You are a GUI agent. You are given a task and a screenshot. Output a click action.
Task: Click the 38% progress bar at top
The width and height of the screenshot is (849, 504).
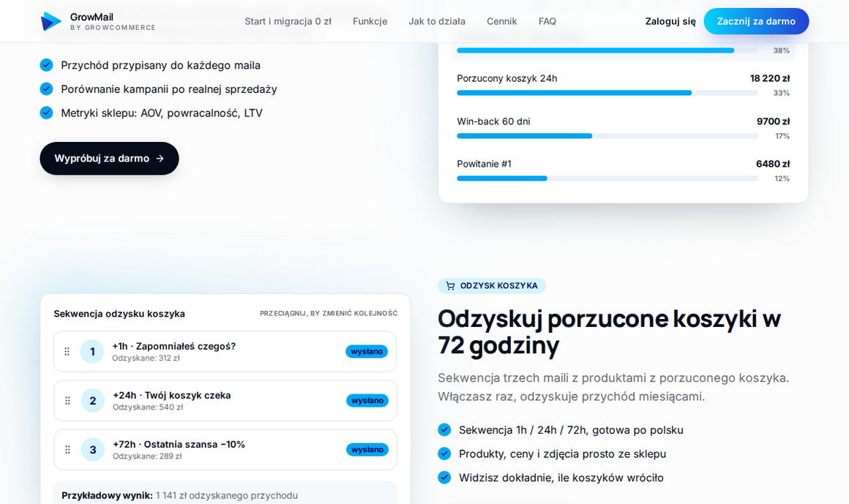(x=607, y=50)
